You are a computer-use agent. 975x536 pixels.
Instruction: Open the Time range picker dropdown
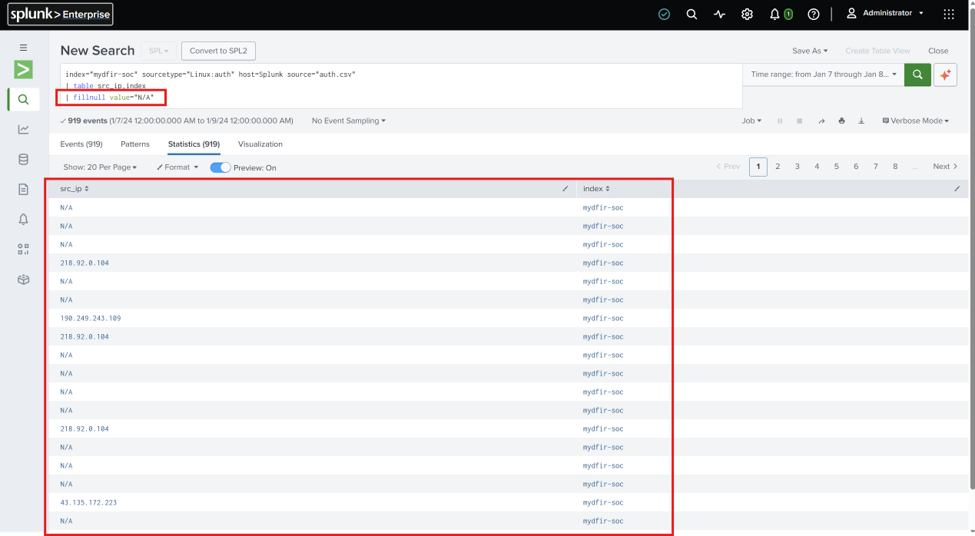(823, 75)
